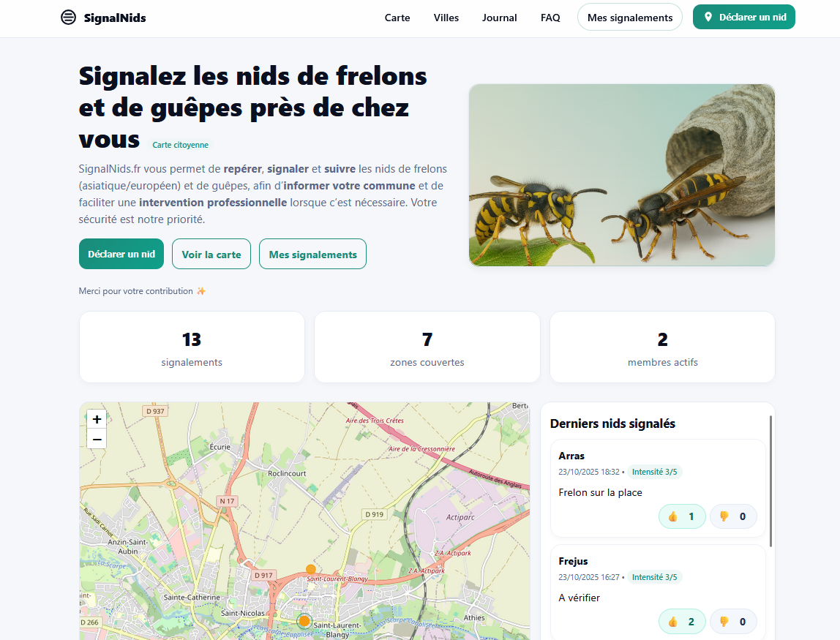The image size is (840, 640).
Task: Click the orange marker near Saint-Laurent-Blangy label
Action: [311, 569]
